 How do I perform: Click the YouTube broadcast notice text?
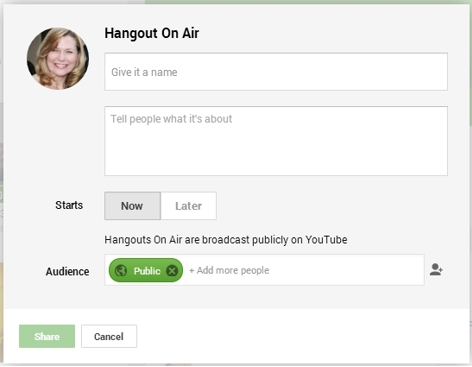tap(226, 240)
